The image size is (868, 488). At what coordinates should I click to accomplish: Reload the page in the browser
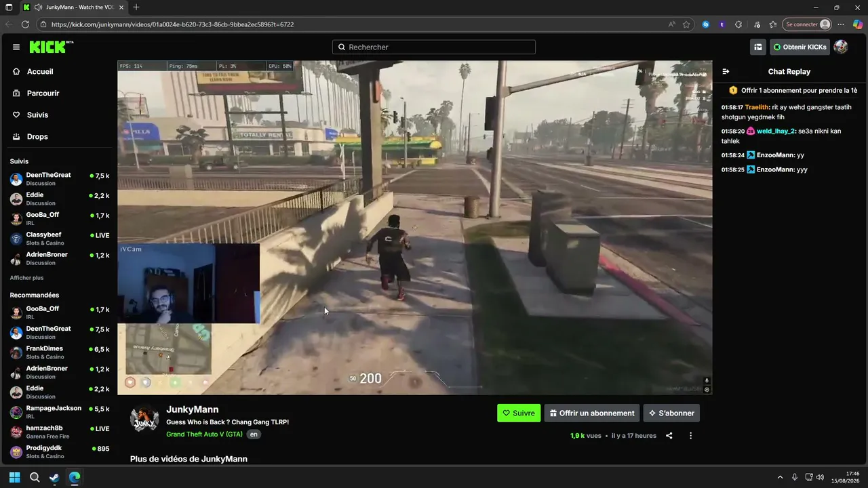pos(25,24)
